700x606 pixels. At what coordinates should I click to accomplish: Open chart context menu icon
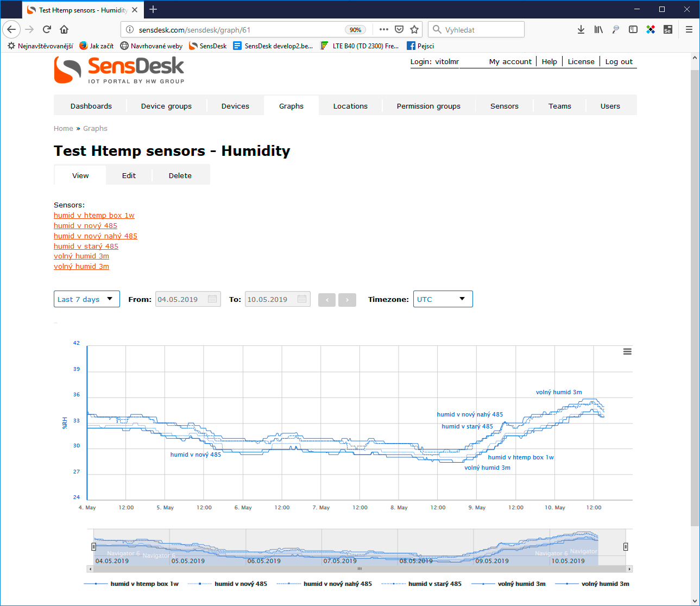pos(627,352)
